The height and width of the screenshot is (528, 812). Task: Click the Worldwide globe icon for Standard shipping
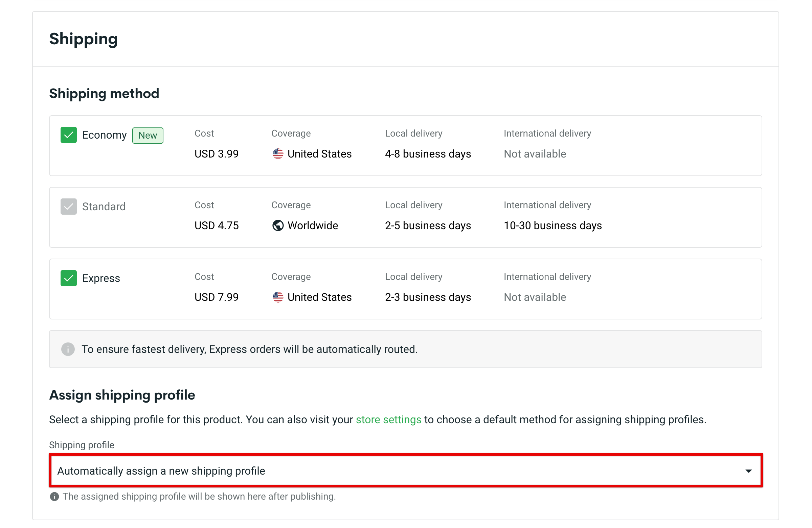tap(278, 225)
